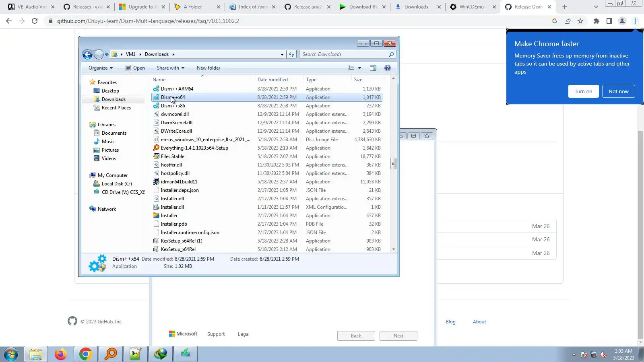Open Explorer help with the question-mark icon

[388, 68]
